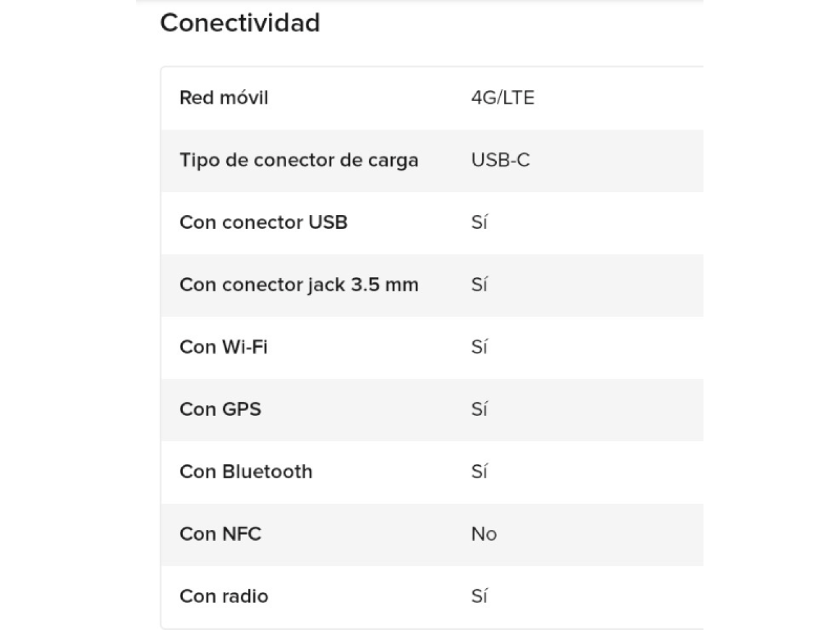
Task: Select the Con GPS label
Action: (x=220, y=409)
